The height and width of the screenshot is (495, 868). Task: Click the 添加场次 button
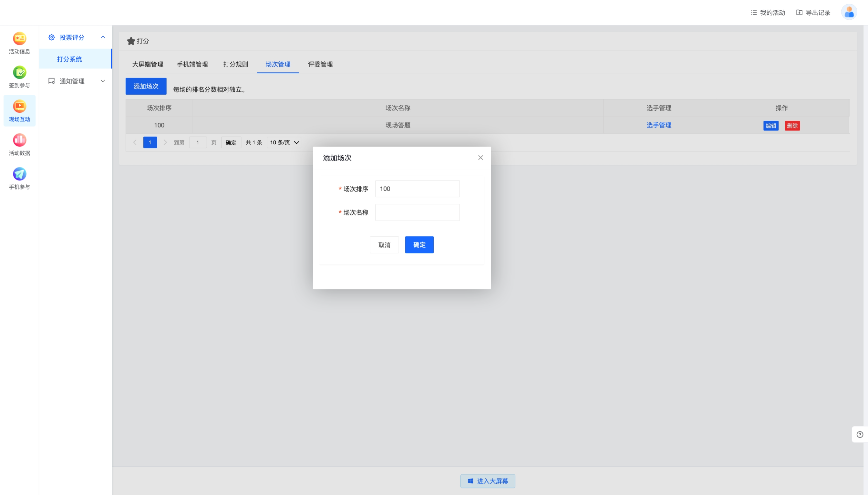(x=146, y=86)
